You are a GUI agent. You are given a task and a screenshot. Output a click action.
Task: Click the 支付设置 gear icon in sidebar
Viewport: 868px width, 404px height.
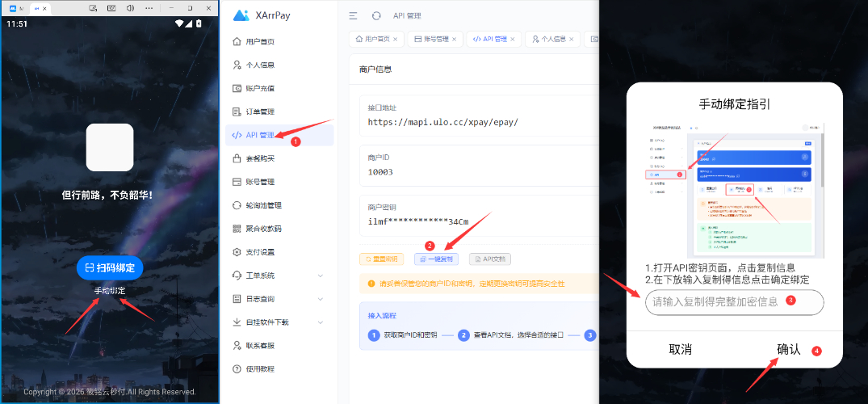(x=237, y=252)
